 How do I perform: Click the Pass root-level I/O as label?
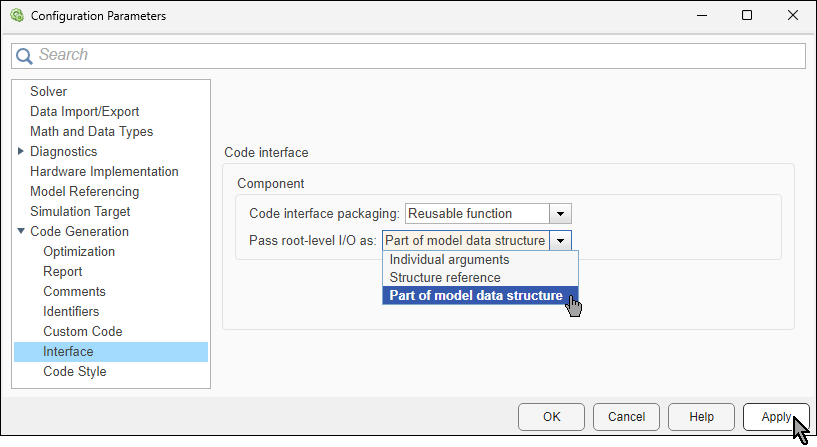313,241
